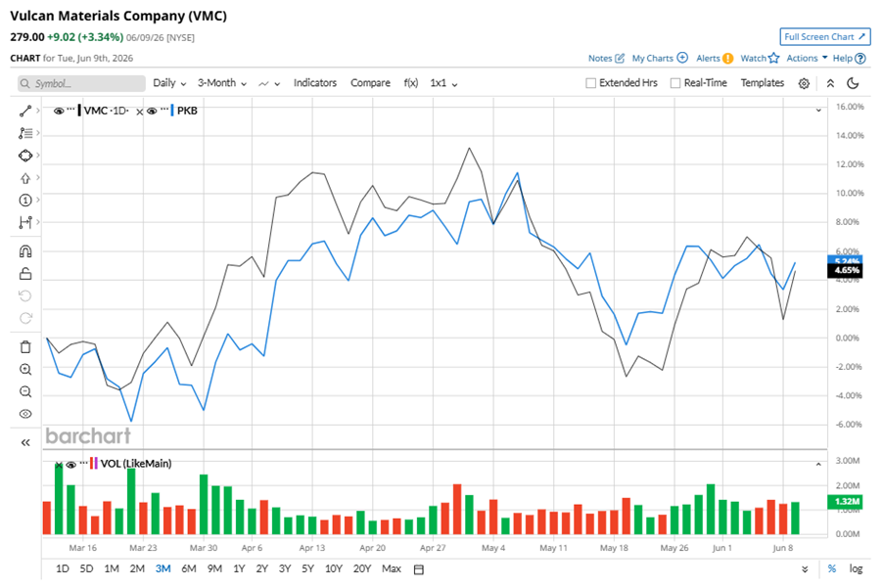This screenshot has width=883, height=588.
Task: Click the Notes edit icon
Action: tap(620, 58)
